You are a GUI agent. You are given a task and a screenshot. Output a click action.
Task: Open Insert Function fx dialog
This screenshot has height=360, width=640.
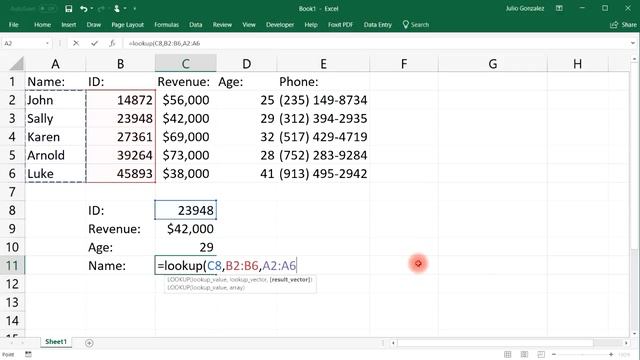click(x=112, y=43)
